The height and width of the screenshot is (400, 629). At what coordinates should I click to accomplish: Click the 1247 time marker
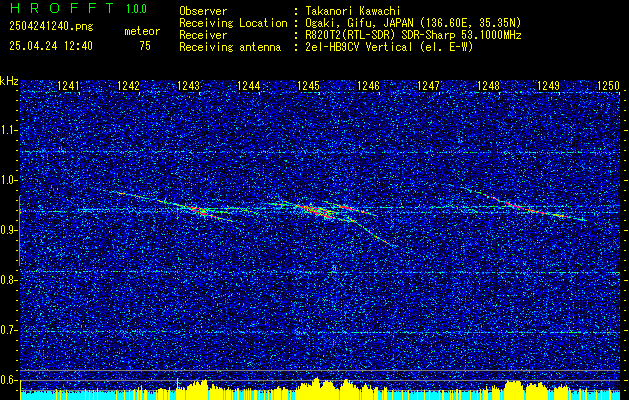click(428, 85)
